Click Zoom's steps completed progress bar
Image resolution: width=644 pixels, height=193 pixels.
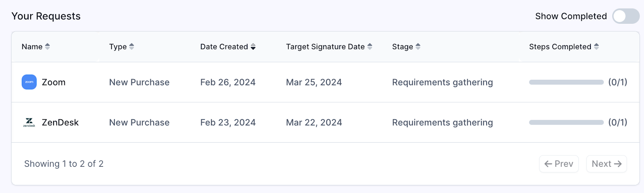click(566, 82)
